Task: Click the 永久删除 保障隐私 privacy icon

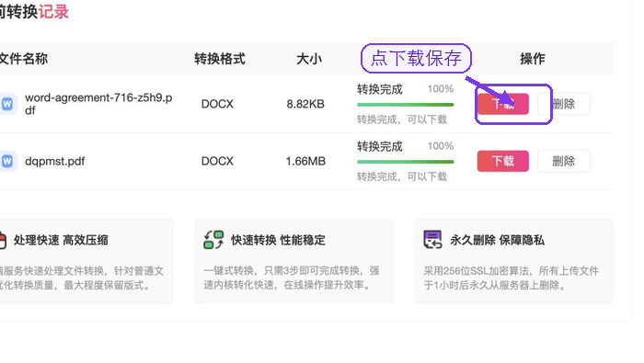Action: pos(433,240)
